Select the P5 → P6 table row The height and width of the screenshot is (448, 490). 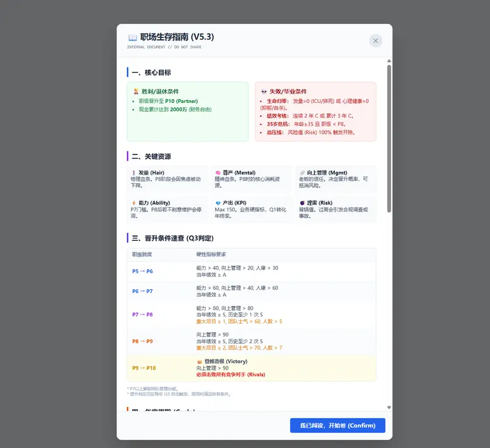pos(245,270)
